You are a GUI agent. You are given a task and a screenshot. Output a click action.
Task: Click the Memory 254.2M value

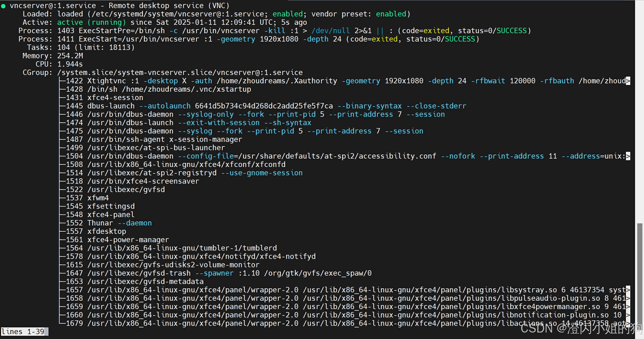(x=70, y=56)
